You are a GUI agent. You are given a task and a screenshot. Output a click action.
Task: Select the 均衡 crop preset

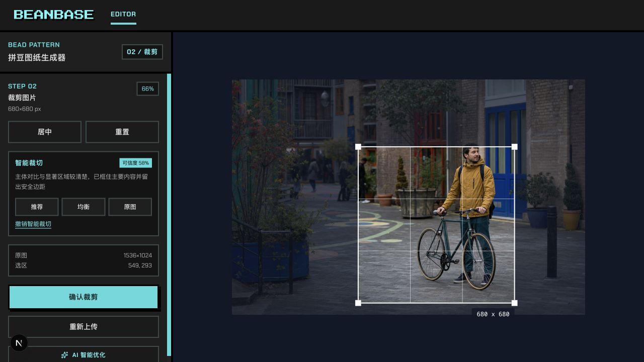(x=84, y=207)
